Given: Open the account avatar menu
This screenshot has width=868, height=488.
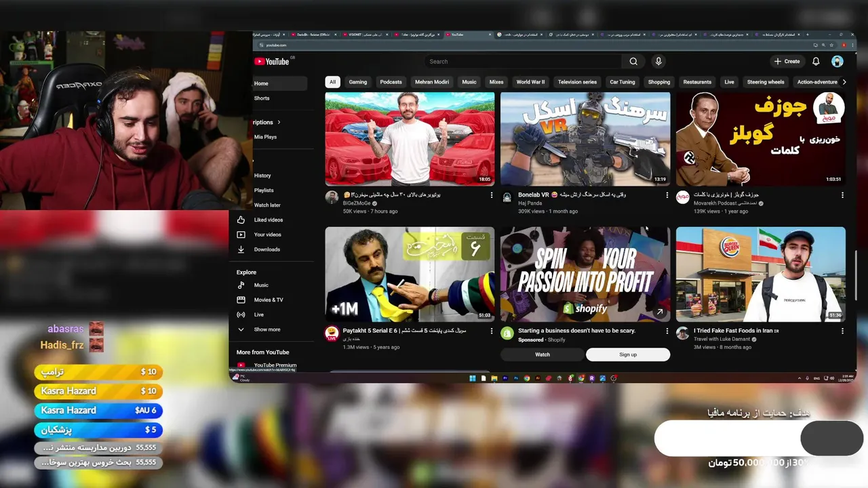Looking at the screenshot, I should pos(837,61).
